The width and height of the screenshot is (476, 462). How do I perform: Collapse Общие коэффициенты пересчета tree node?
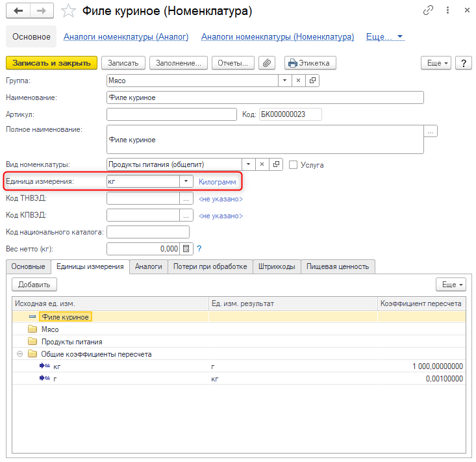19,354
